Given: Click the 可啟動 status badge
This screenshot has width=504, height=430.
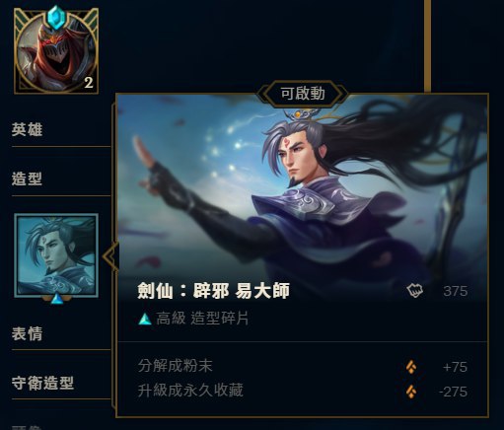Looking at the screenshot, I should [303, 94].
